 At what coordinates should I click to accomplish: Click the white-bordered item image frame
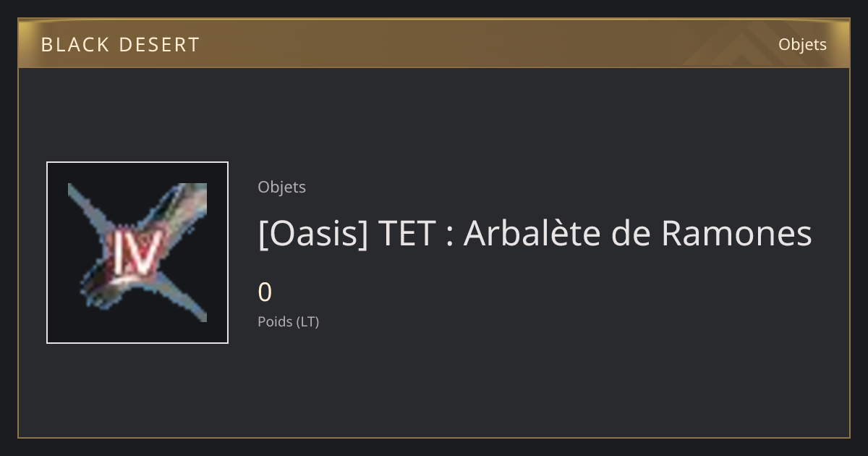[x=137, y=253]
